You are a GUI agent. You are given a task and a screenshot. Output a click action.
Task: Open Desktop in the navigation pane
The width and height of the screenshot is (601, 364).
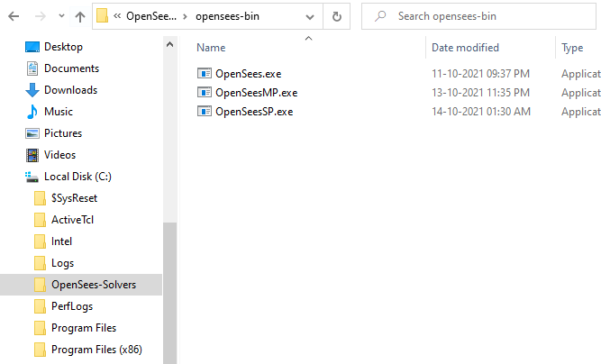(63, 47)
